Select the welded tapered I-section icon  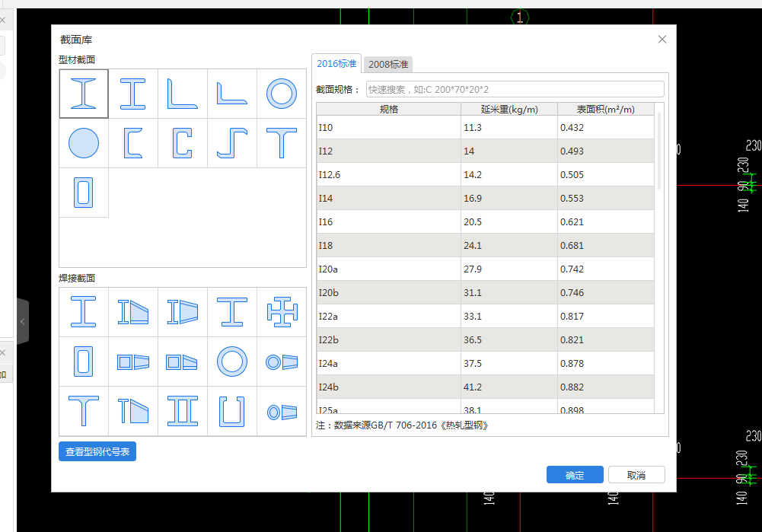[x=133, y=312]
